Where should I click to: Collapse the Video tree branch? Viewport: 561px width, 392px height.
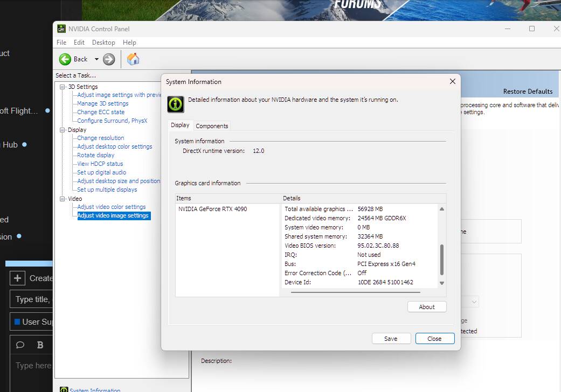coord(62,199)
